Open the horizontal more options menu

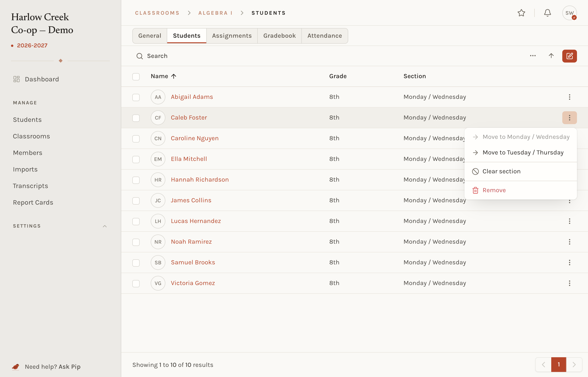pos(533,56)
